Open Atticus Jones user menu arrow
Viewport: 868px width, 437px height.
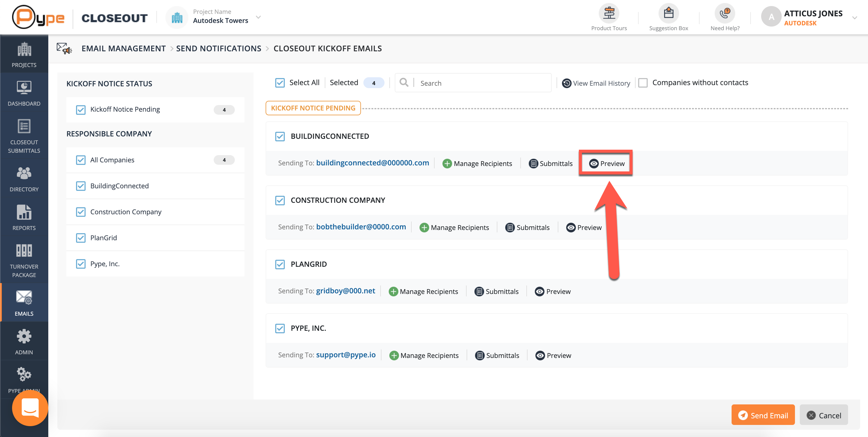[x=854, y=18]
